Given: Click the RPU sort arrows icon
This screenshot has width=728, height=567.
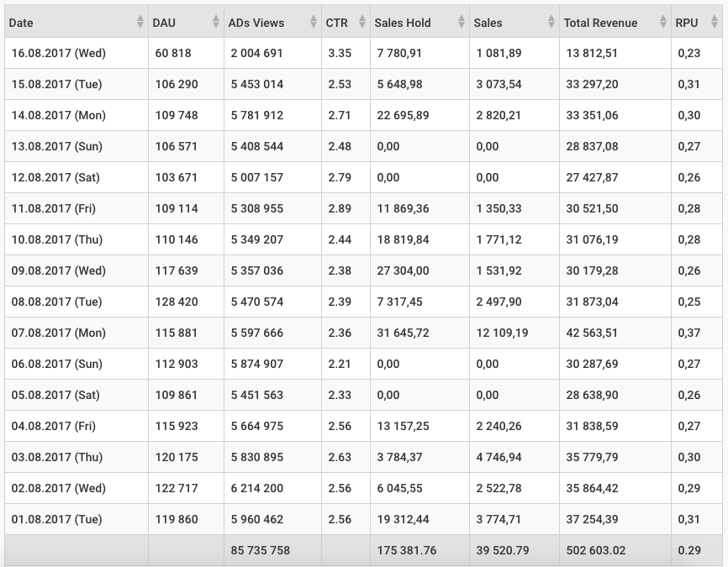Looking at the screenshot, I should [715, 23].
